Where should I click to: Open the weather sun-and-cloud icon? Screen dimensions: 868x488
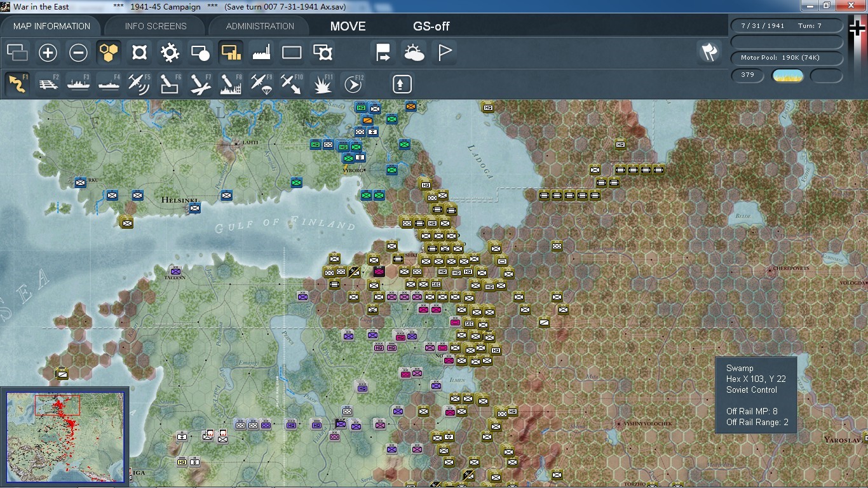pos(414,52)
